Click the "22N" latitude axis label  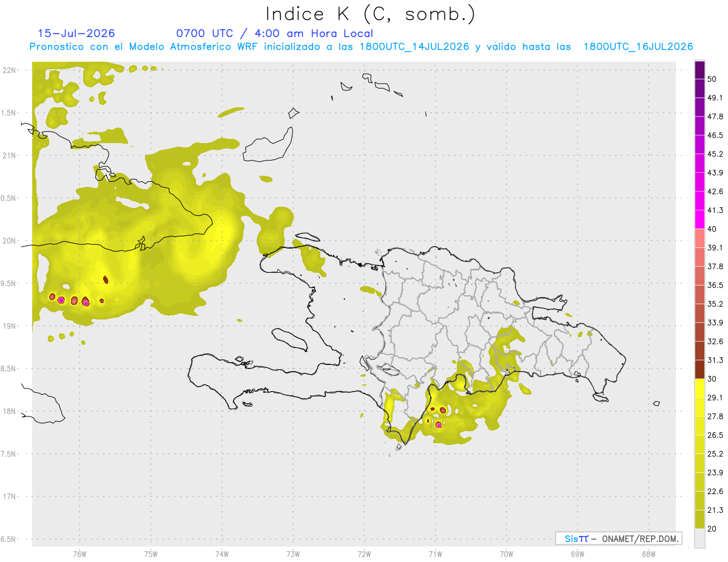(10, 70)
